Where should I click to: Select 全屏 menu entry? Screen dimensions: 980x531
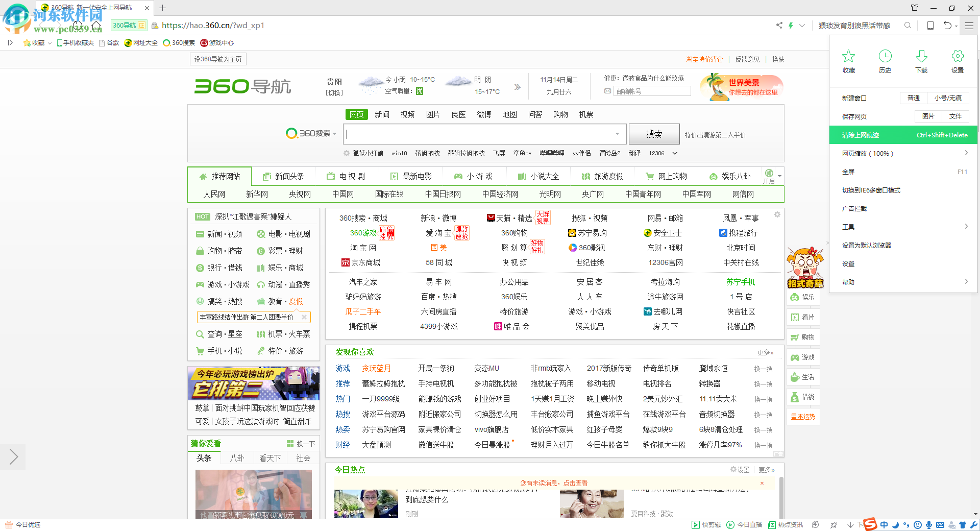(903, 172)
